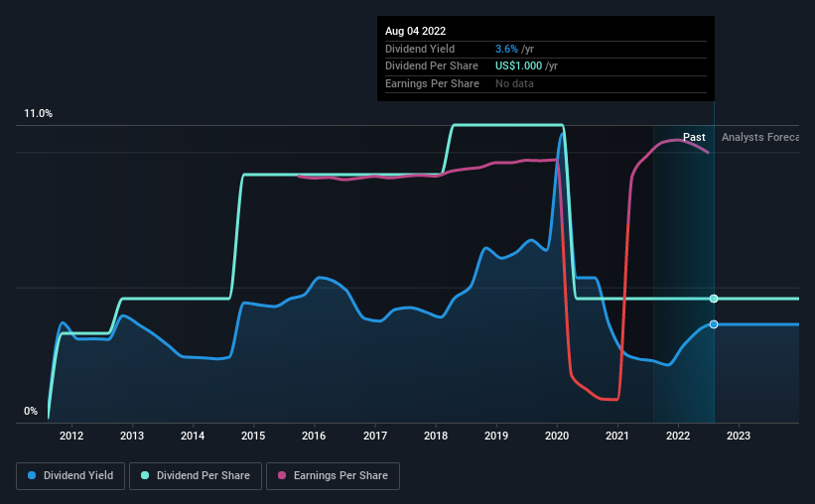Click the 2019 x-axis label
This screenshot has height=504, width=815.
coord(496,436)
